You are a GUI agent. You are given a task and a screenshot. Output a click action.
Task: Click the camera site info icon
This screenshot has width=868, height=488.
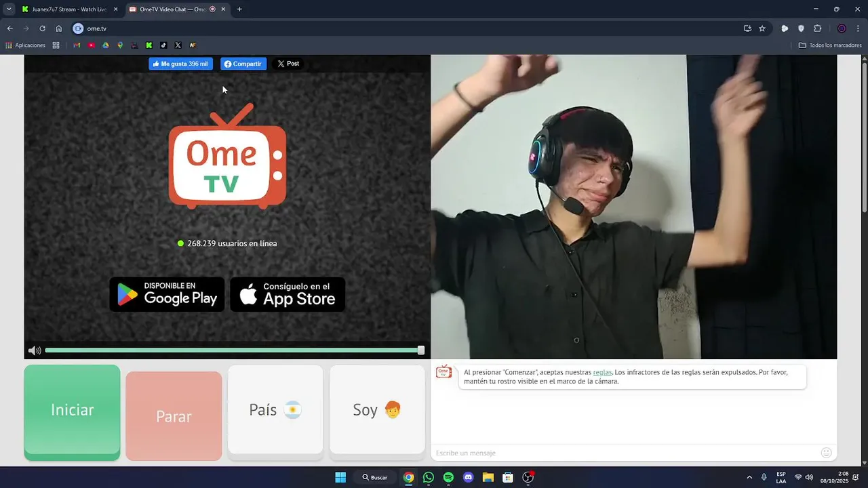coord(78,28)
